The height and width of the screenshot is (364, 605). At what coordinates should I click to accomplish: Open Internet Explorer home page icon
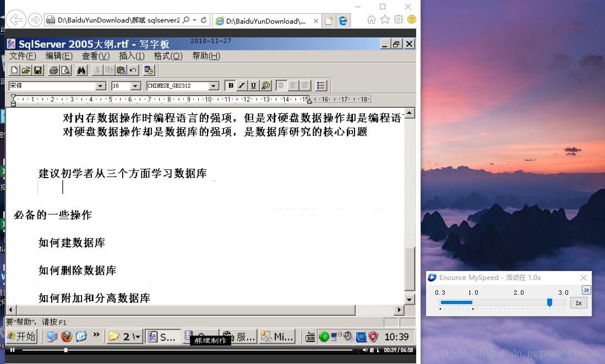[x=371, y=20]
